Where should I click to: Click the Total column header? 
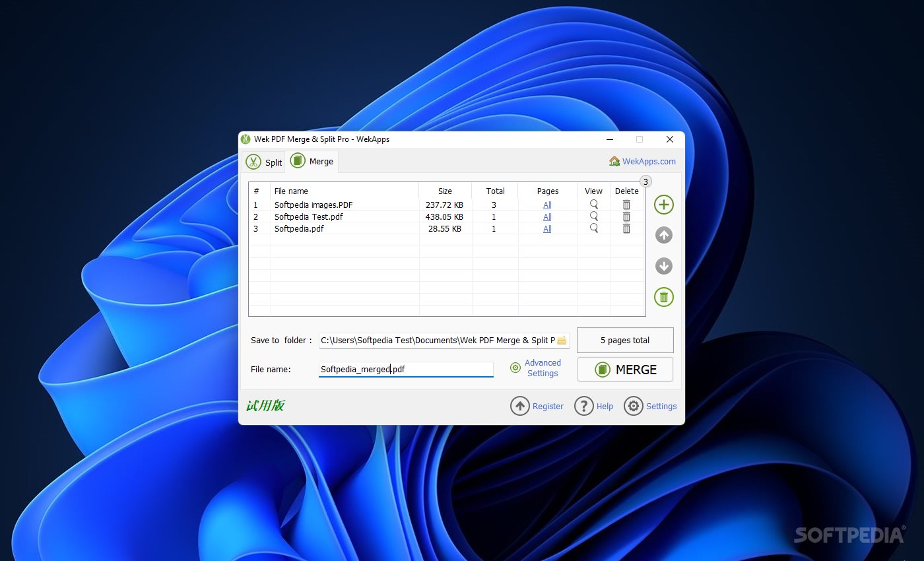[x=495, y=191]
